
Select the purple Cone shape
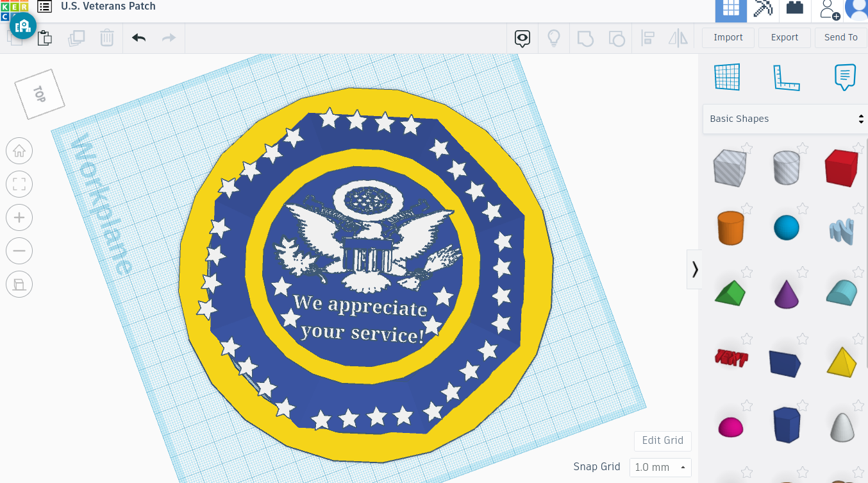(x=787, y=294)
